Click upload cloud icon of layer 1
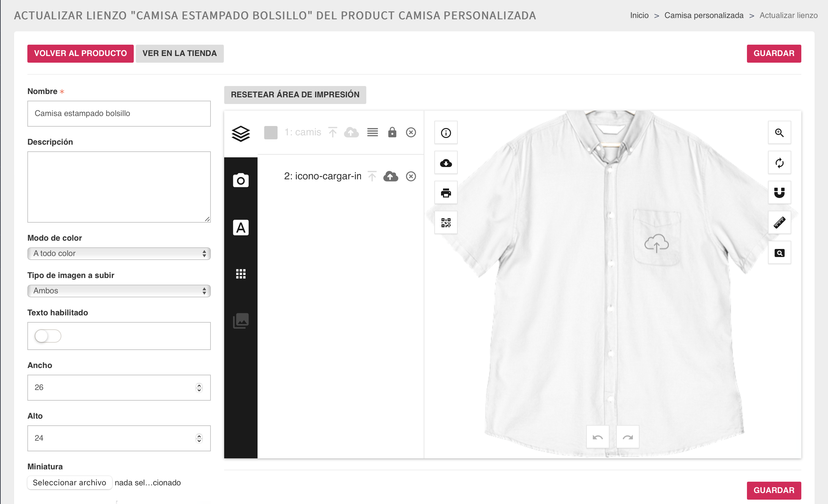828x504 pixels. (x=351, y=132)
